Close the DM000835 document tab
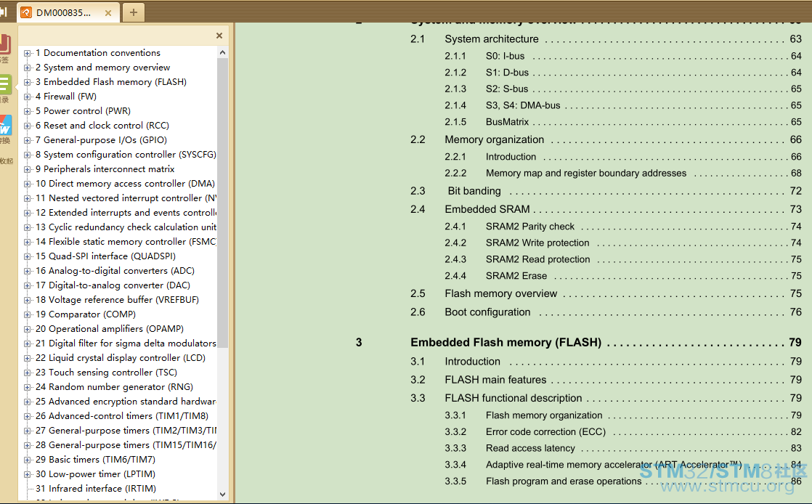 pos(108,13)
